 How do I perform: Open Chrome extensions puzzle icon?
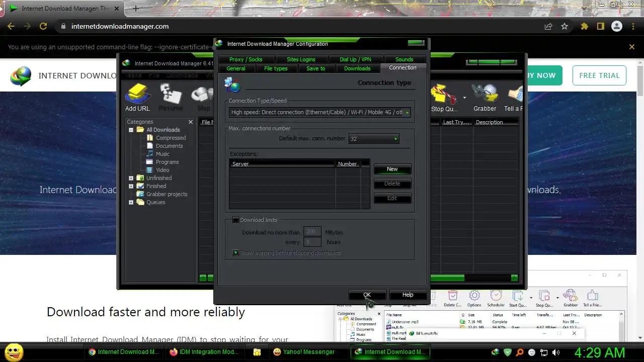click(584, 26)
